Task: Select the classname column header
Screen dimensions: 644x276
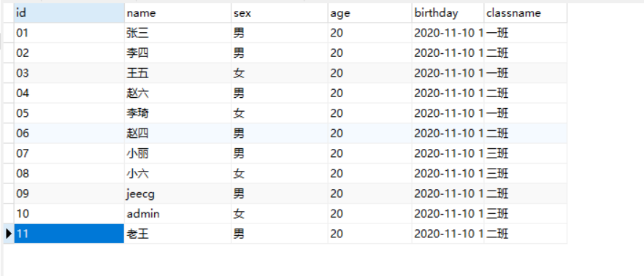Action: coord(526,12)
